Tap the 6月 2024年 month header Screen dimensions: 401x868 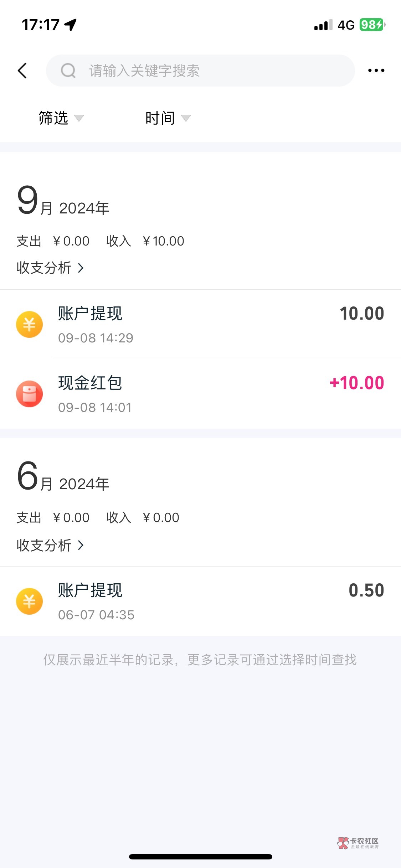[63, 477]
